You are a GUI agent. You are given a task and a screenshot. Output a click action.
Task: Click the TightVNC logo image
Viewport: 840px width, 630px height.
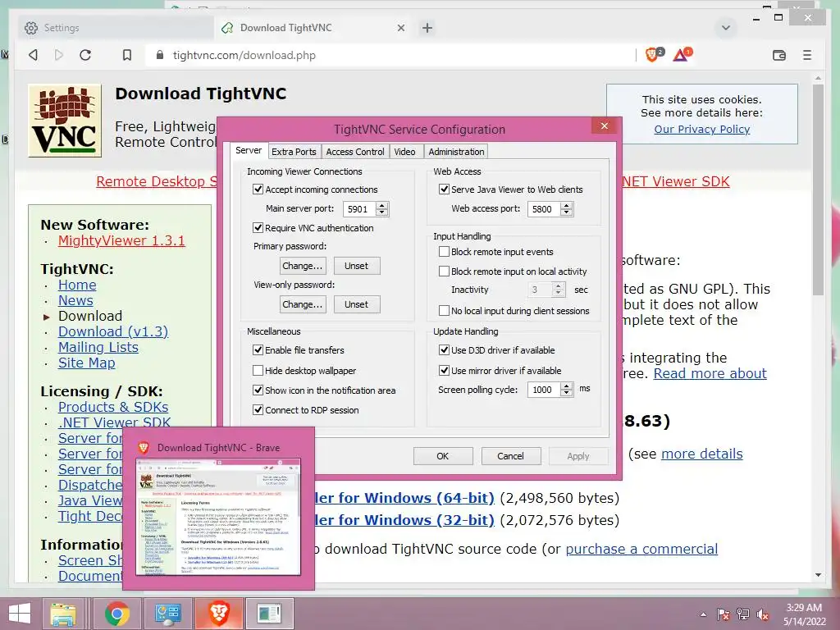(65, 121)
